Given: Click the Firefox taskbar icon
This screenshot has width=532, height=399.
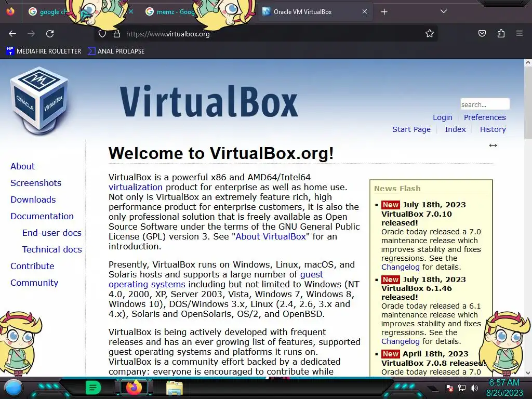Looking at the screenshot, I should tap(134, 388).
